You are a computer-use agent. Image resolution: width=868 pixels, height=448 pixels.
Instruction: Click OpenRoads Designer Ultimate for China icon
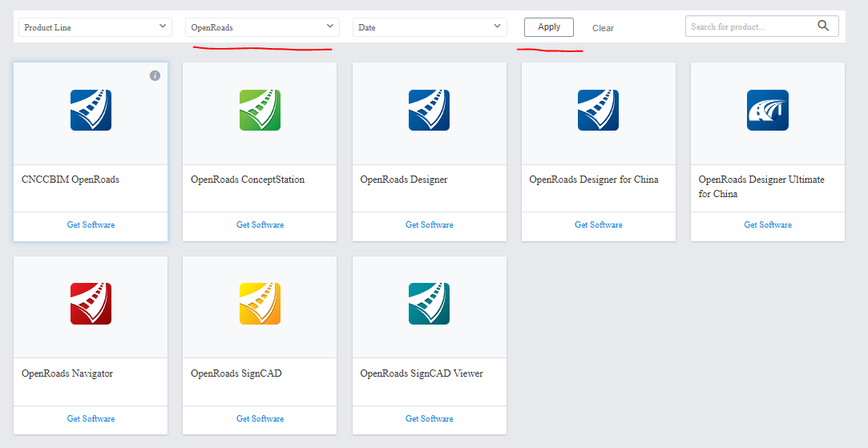(768, 111)
